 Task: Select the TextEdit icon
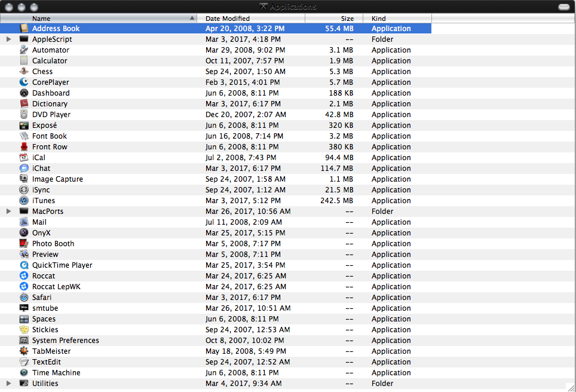(24, 362)
